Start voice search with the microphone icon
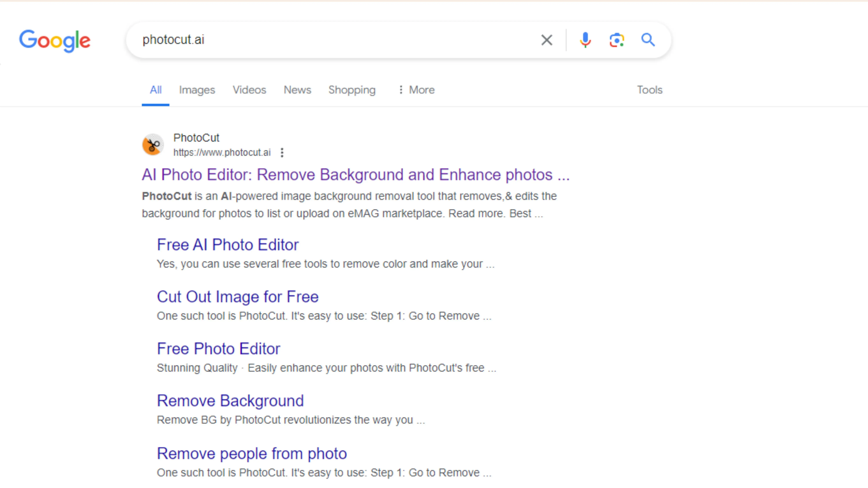Screen dimensions: 868x488 coord(585,40)
